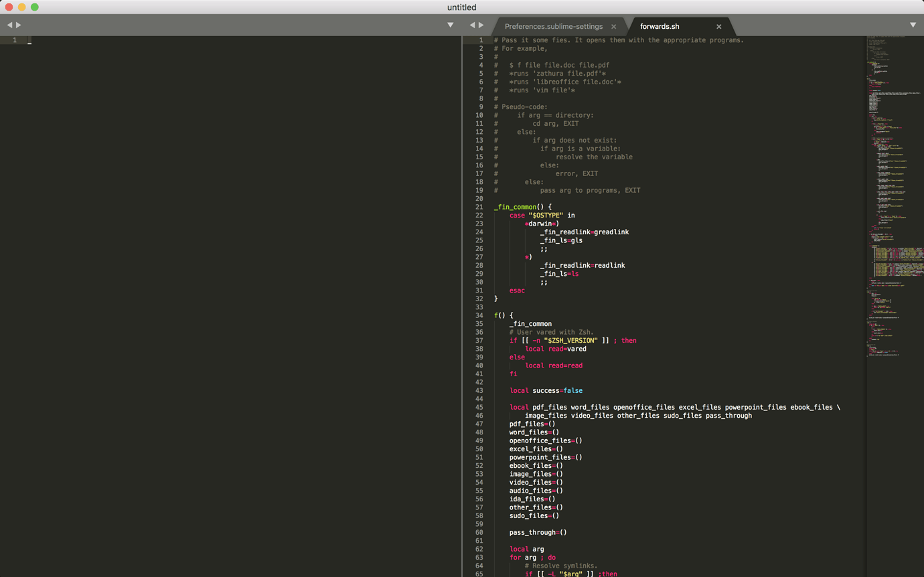Click 'other_files=()' on line 57
Viewport: 924px width, 577px height.
pyautogui.click(x=536, y=507)
